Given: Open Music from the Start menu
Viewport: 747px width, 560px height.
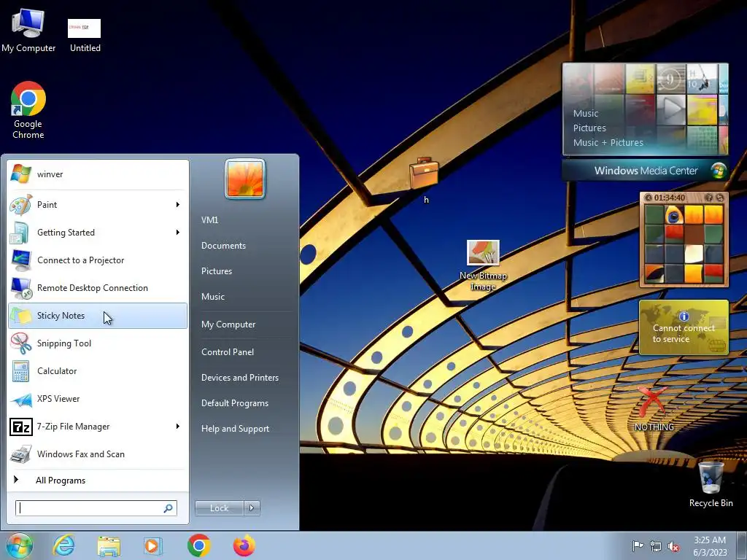Looking at the screenshot, I should tap(213, 297).
